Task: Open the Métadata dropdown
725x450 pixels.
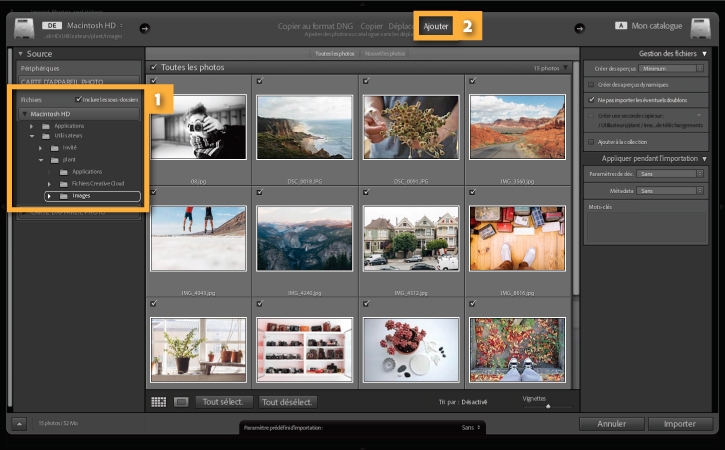Action: tap(670, 191)
